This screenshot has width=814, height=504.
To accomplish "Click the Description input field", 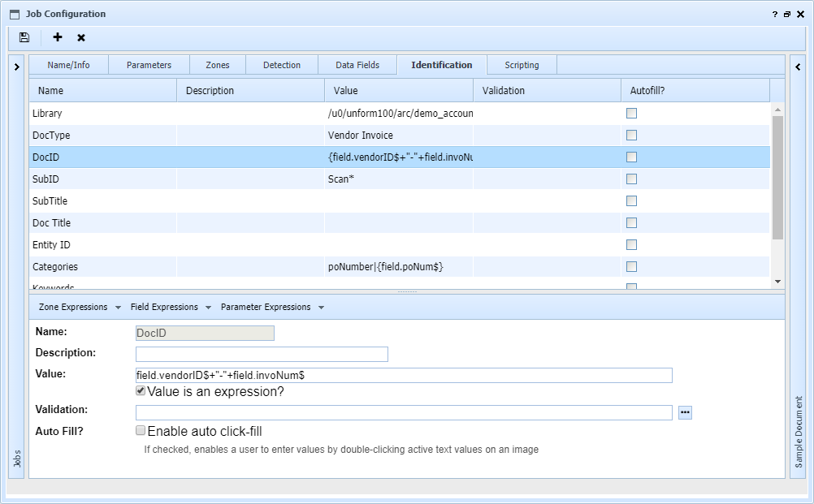I will click(x=262, y=354).
